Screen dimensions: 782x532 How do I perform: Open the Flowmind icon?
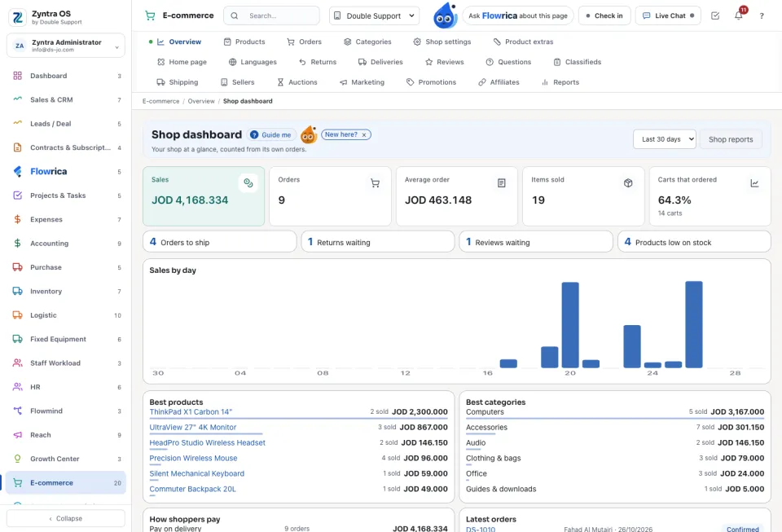(x=17, y=411)
